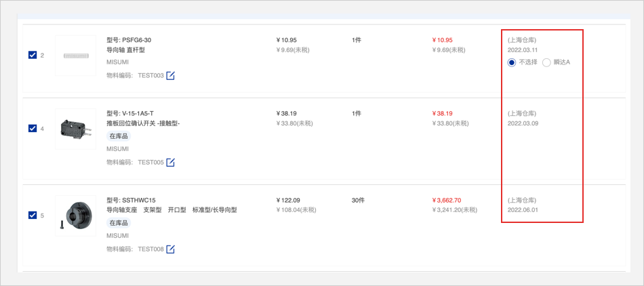Uncheck the checkbox for row 5
The width and height of the screenshot is (644, 286).
click(x=33, y=215)
